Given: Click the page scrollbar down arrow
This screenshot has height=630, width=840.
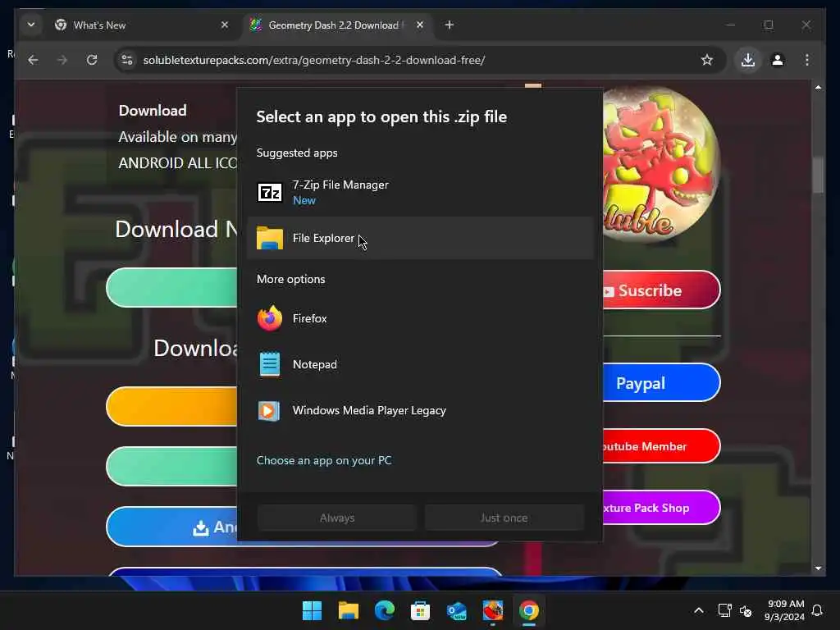Looking at the screenshot, I should coord(818,568).
